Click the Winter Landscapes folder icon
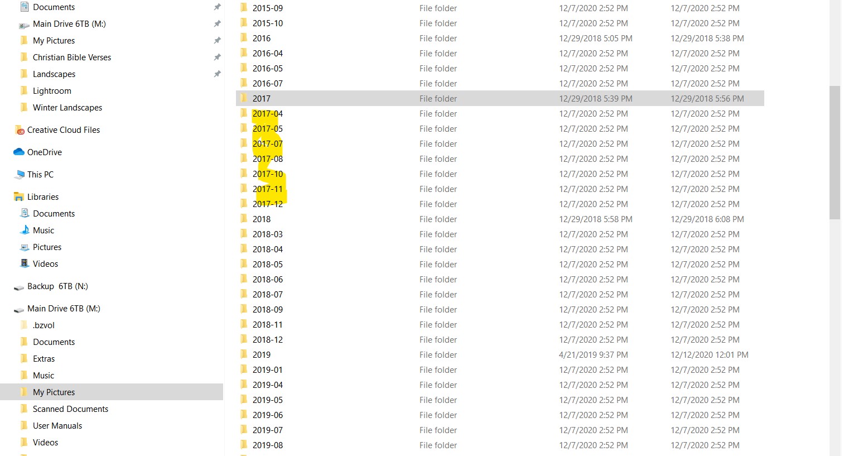868x456 pixels. (24, 107)
